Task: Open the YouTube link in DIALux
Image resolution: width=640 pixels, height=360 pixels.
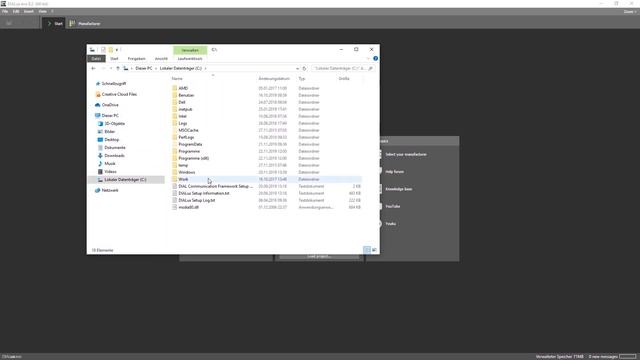Action: click(x=393, y=207)
